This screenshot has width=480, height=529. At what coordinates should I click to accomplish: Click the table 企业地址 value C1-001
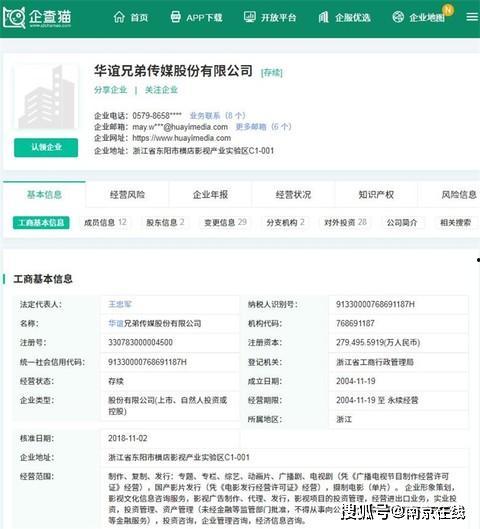(x=179, y=457)
